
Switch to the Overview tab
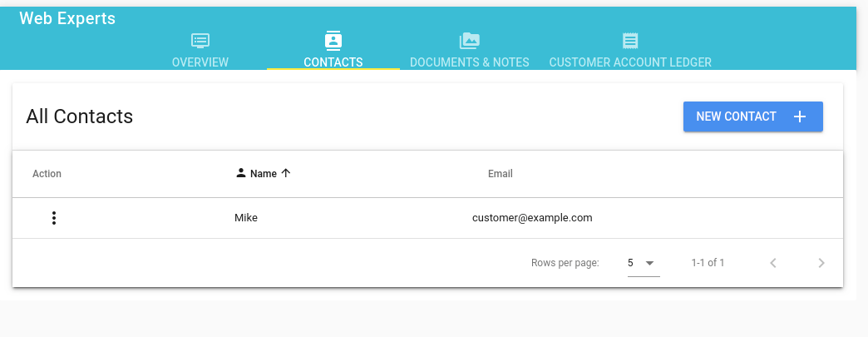[200, 62]
